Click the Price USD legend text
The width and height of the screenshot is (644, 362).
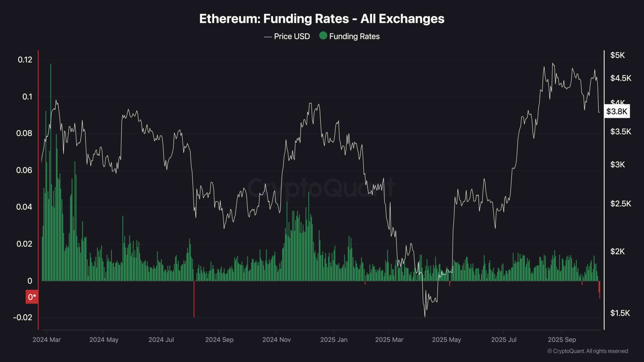coord(292,36)
